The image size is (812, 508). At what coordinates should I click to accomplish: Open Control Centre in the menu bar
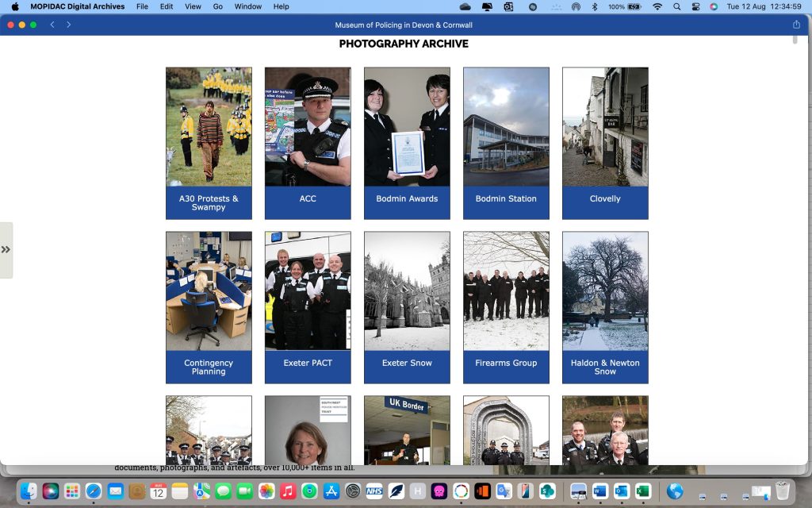[695, 6]
